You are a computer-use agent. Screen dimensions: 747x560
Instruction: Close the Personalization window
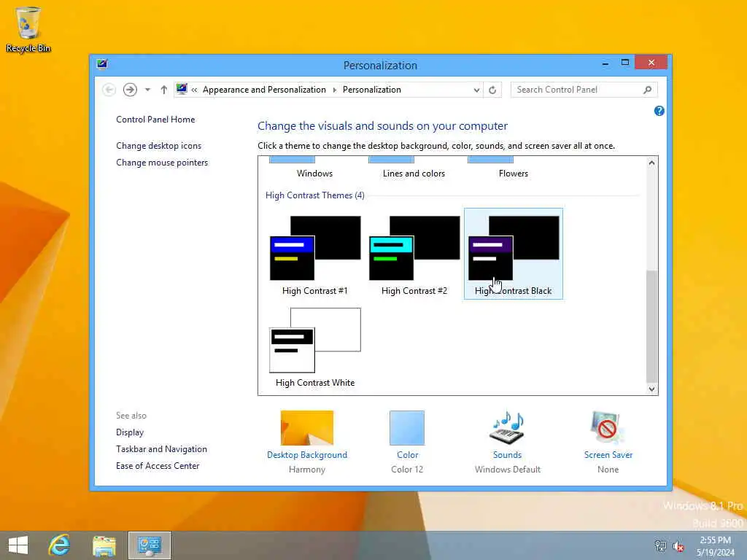pos(651,63)
